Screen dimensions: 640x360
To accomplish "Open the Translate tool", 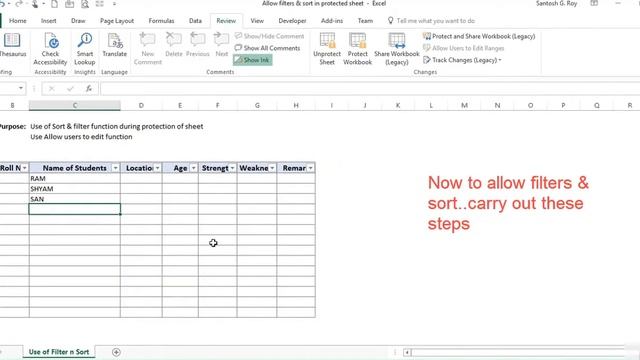I will click(x=114, y=45).
